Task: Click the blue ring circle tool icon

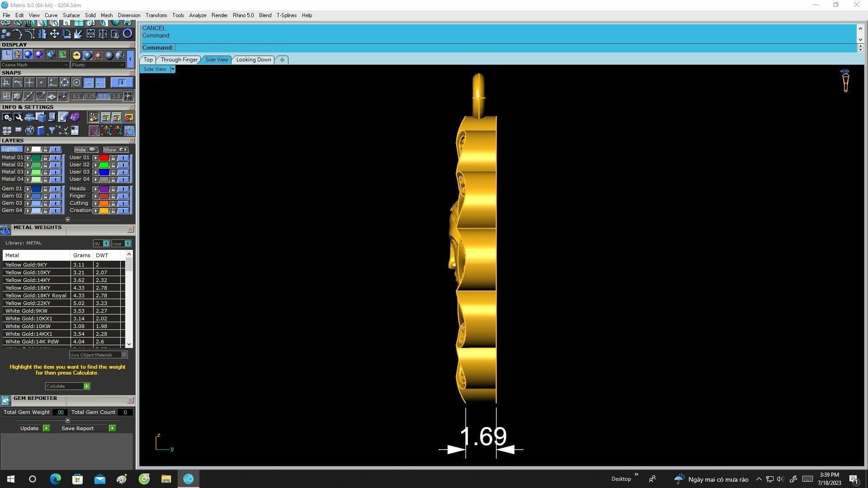Action: [x=127, y=33]
